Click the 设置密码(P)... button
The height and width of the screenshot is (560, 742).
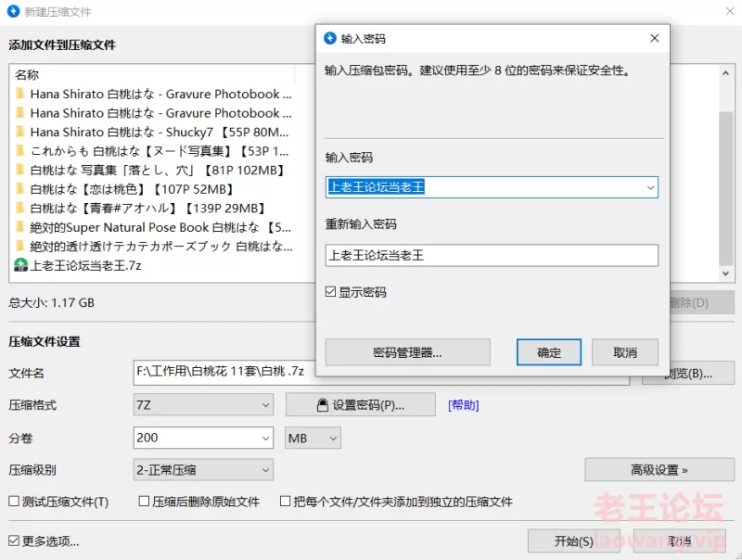[x=360, y=405]
